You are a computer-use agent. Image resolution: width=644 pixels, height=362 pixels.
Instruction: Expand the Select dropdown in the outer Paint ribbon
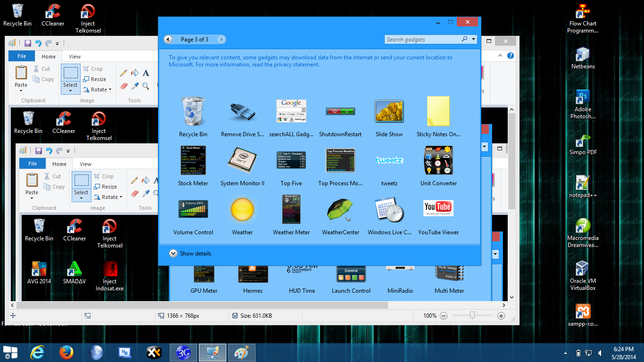coord(70,90)
